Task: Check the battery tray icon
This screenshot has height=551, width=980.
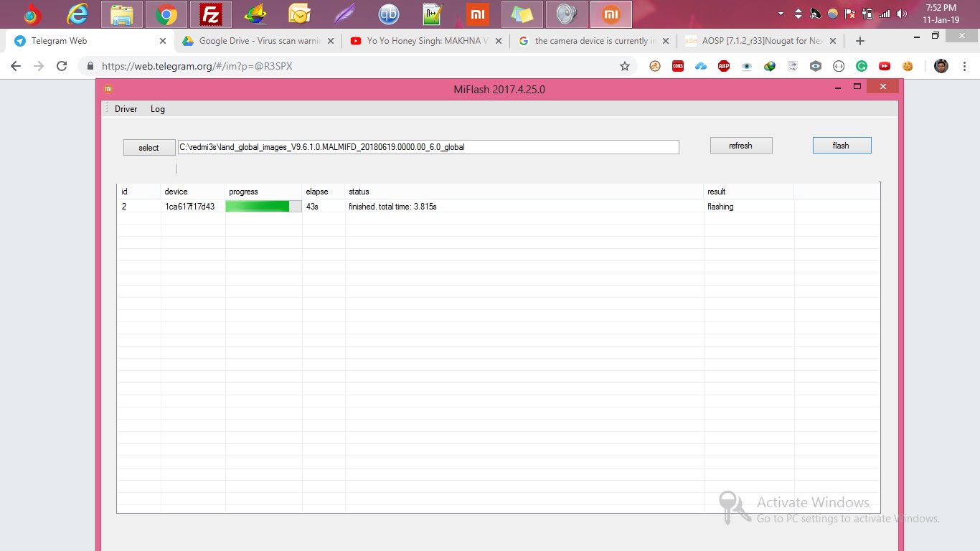Action: (x=867, y=14)
